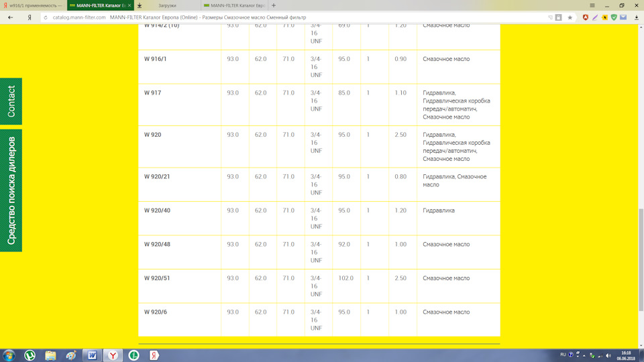Image resolution: width=644 pixels, height=362 pixels.
Task: Click the W 916/1 filter row name
Action: click(156, 59)
